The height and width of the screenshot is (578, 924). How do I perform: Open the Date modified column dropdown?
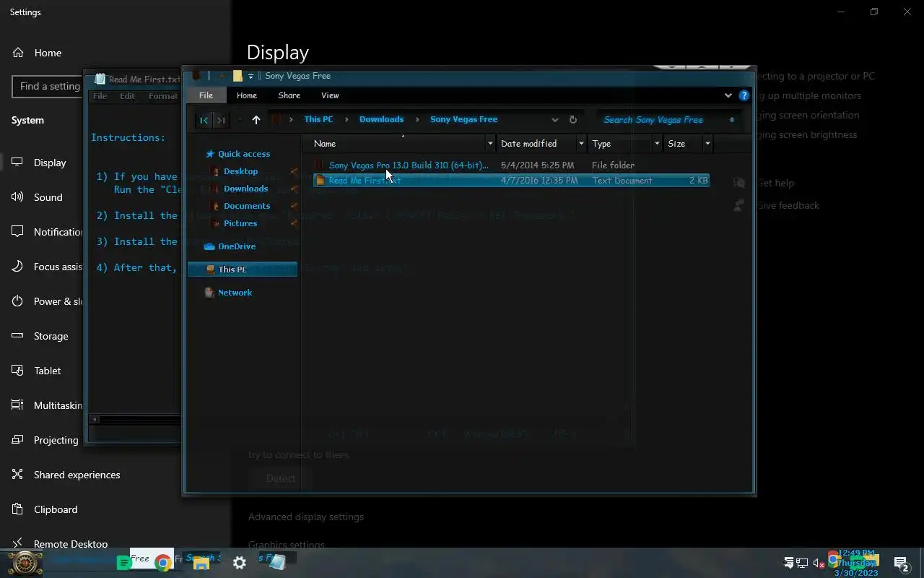click(x=581, y=144)
